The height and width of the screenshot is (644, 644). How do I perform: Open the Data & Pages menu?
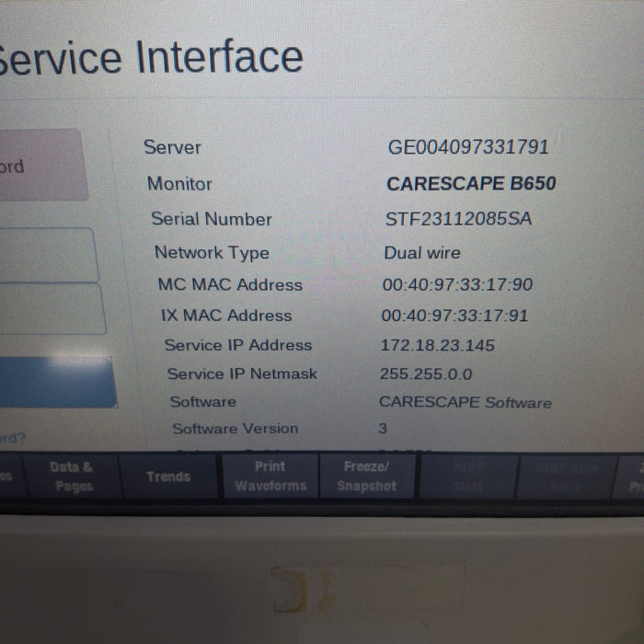point(73,477)
